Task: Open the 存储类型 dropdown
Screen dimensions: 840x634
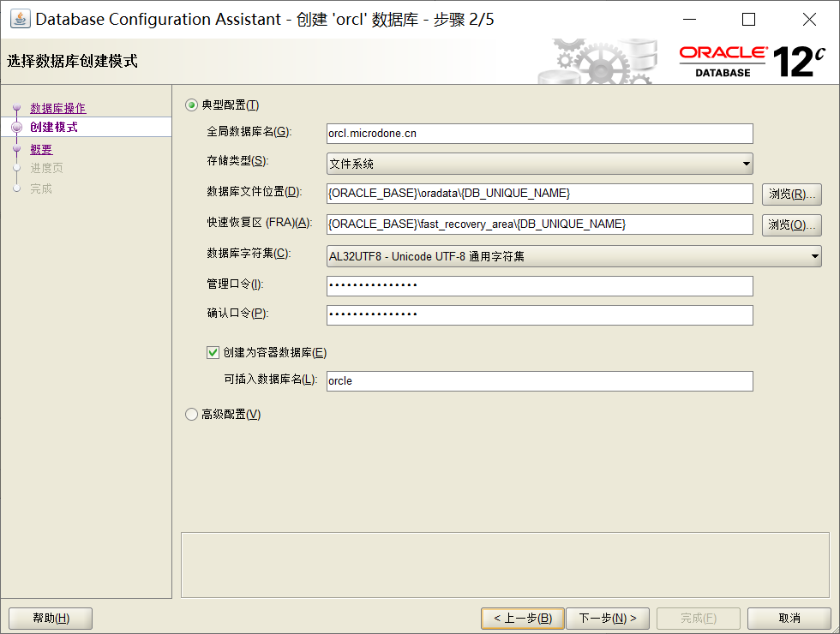Action: coord(539,164)
